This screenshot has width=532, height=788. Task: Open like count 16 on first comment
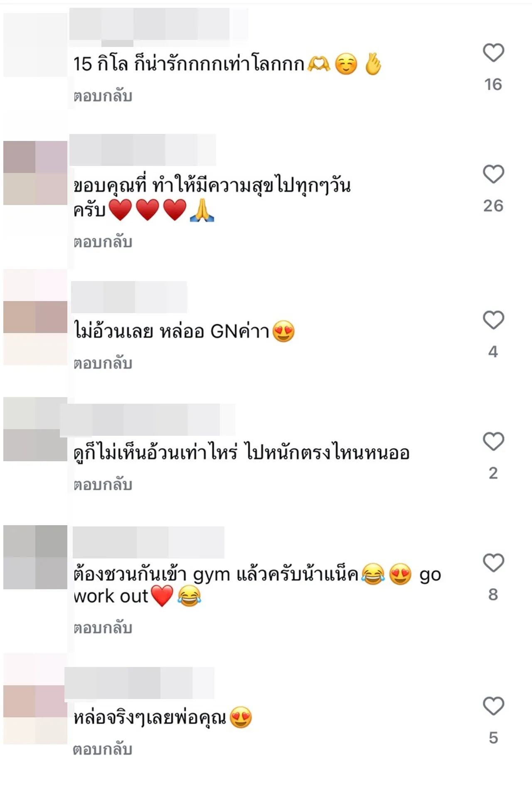click(493, 84)
